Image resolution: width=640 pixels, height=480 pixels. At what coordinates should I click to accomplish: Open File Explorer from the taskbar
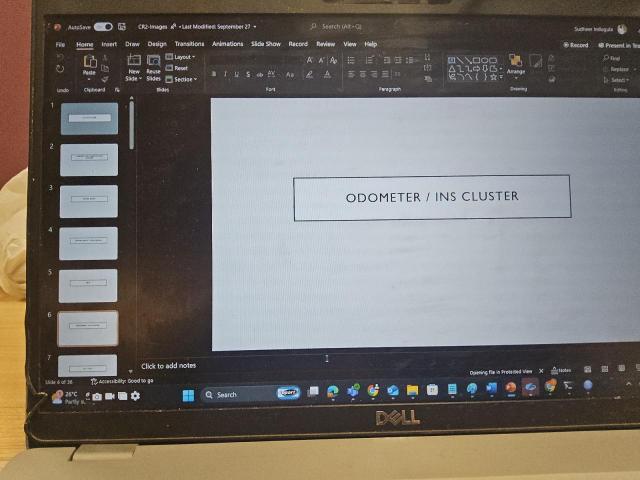coord(412,390)
